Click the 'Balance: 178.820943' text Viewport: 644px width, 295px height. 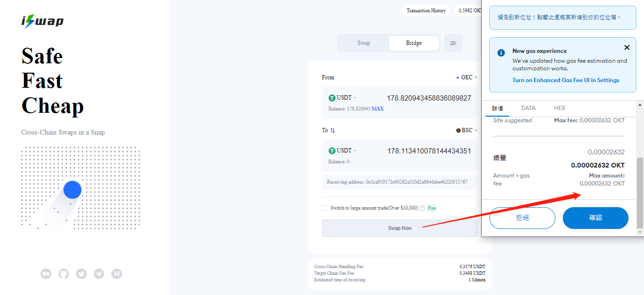tap(349, 109)
